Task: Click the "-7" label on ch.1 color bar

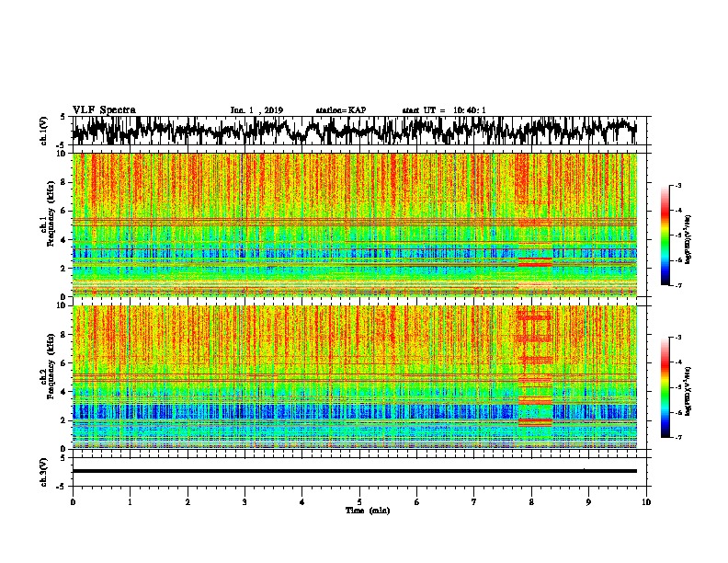Action: point(677,285)
